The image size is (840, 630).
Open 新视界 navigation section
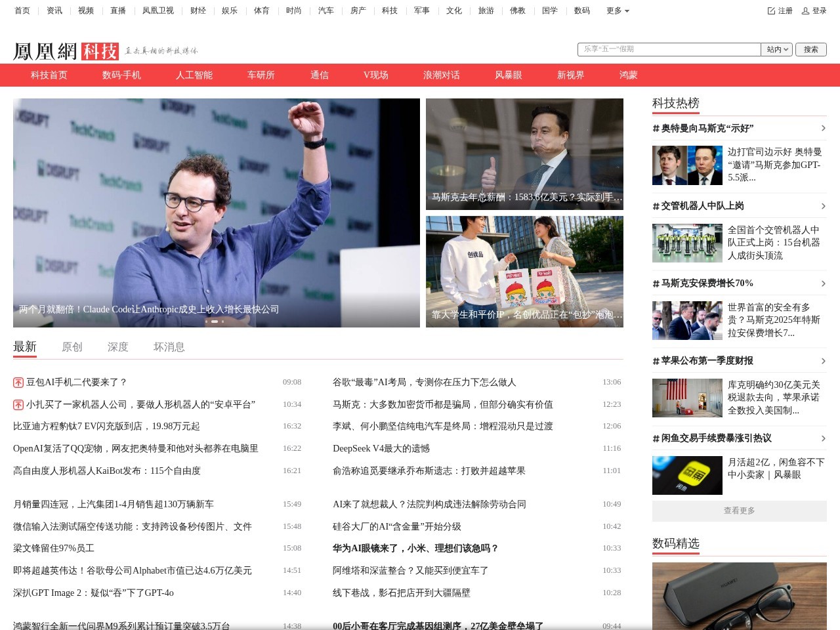click(x=571, y=75)
